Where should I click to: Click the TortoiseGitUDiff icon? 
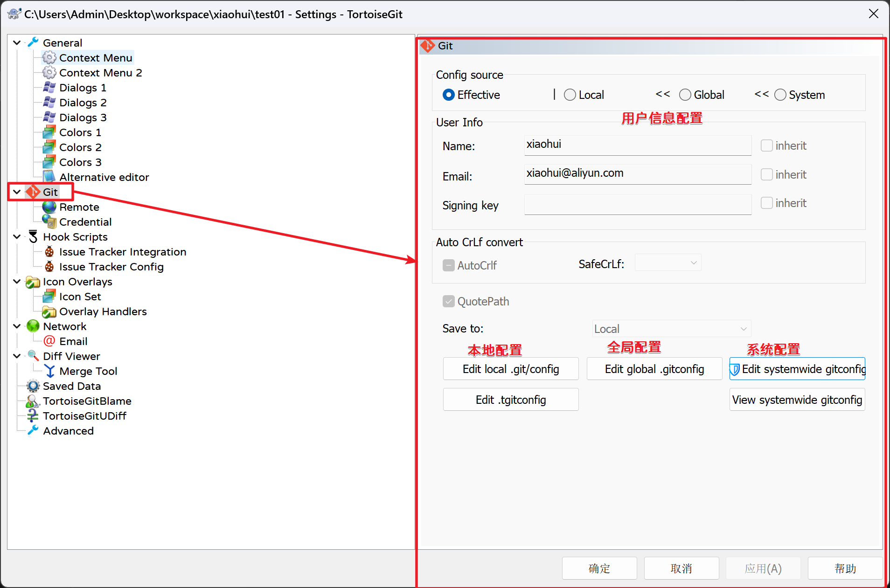point(33,415)
